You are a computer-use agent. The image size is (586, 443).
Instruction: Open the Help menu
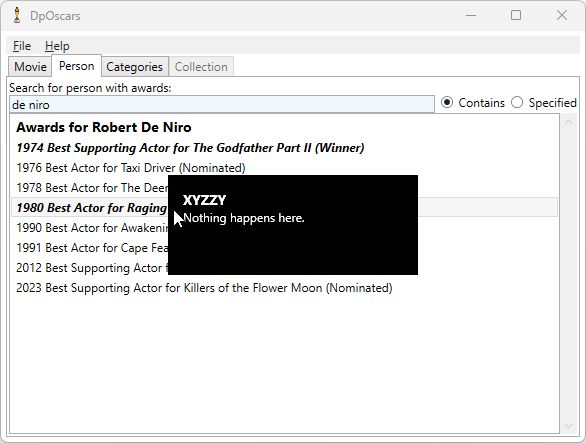[57, 46]
